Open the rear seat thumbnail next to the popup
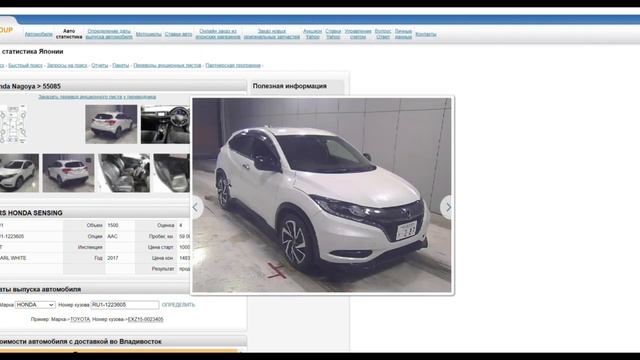 [171, 173]
